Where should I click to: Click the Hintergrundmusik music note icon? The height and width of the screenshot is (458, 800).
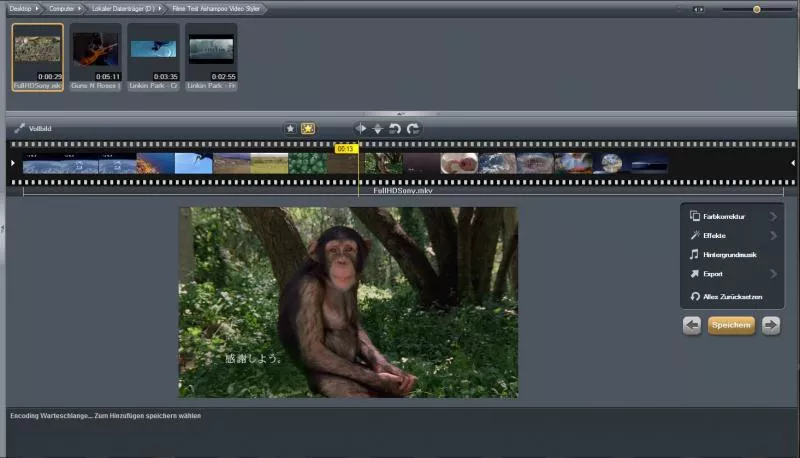[x=694, y=254]
